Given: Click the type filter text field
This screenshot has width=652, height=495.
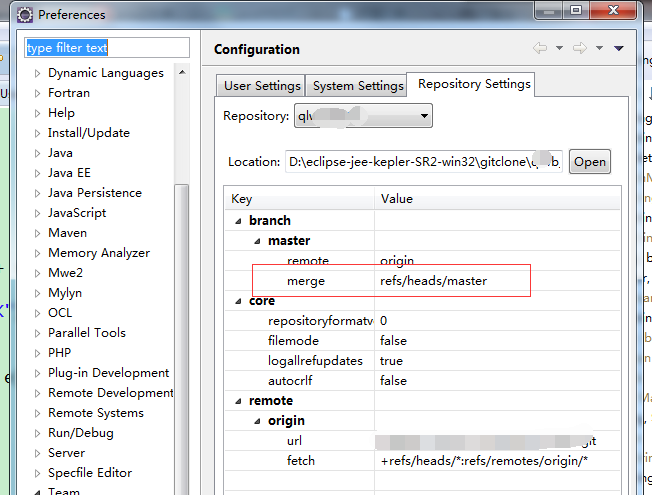Looking at the screenshot, I should point(106,48).
